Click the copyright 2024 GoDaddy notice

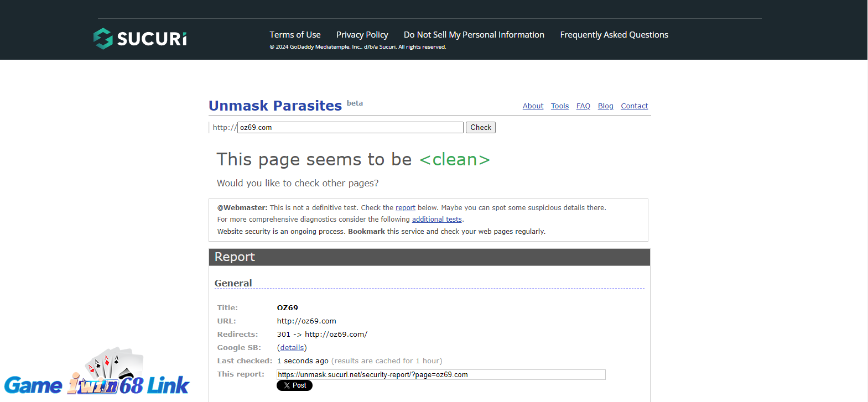(357, 47)
